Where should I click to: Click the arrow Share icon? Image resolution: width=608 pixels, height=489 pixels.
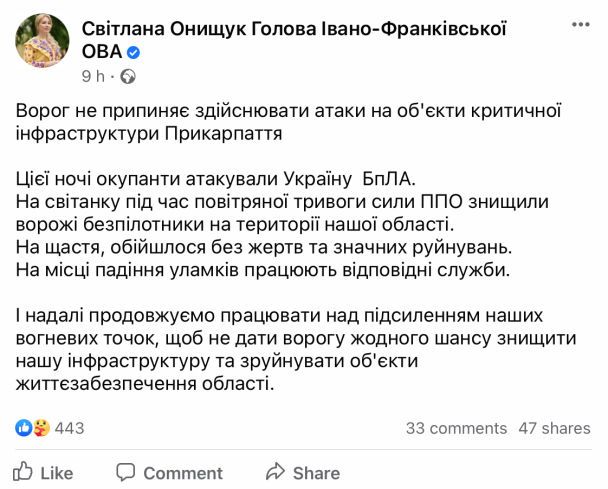coord(275,471)
